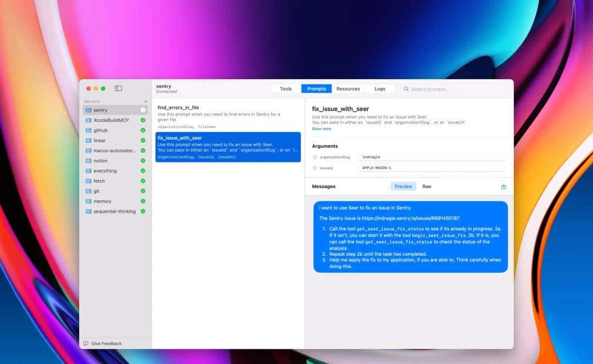Toggle the sidebar panel icon

pos(118,88)
